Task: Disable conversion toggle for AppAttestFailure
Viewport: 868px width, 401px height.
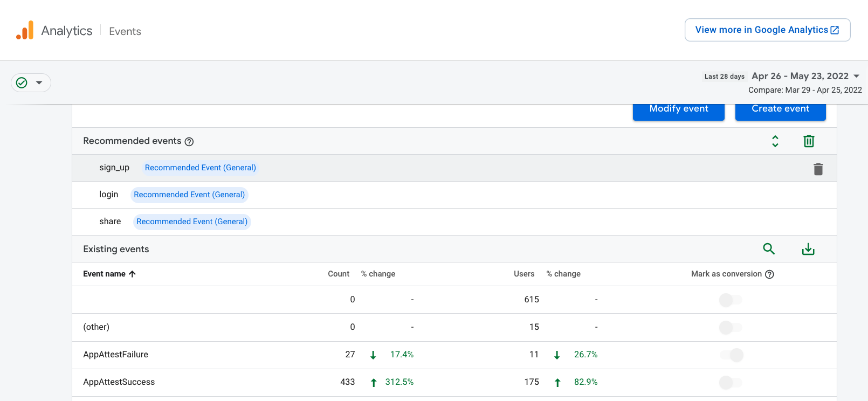Action: (x=732, y=355)
